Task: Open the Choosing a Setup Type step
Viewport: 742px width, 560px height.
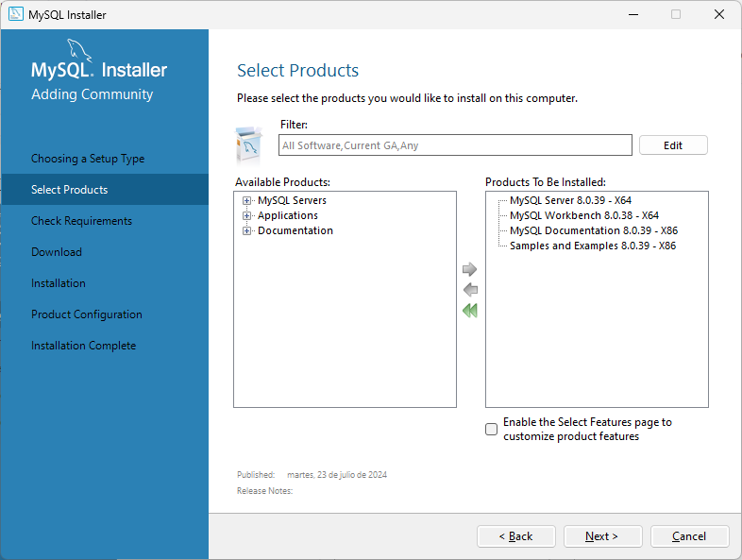Action: tap(88, 159)
